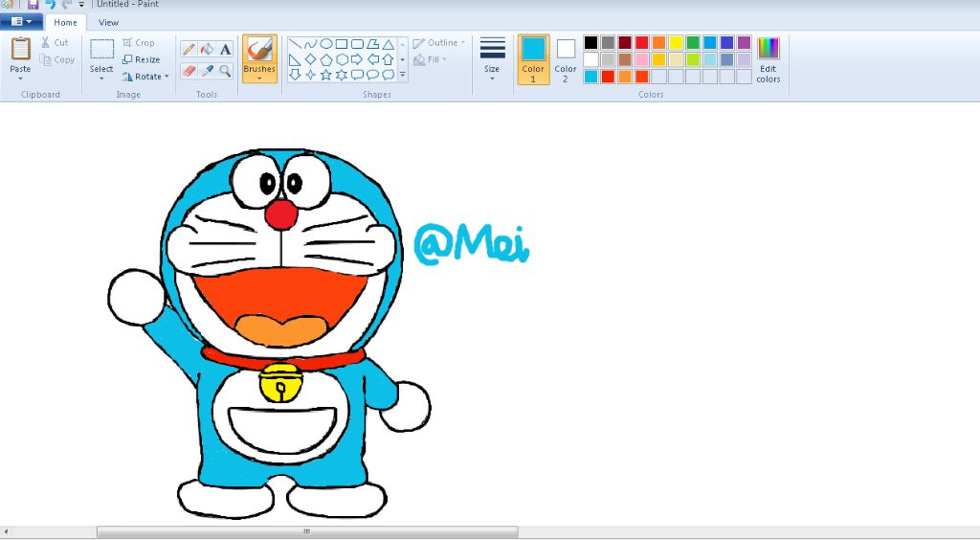Screen dimensions: 980x540
Task: Customize Quick Access Toolbar dropdown arrow
Action: tap(81, 5)
